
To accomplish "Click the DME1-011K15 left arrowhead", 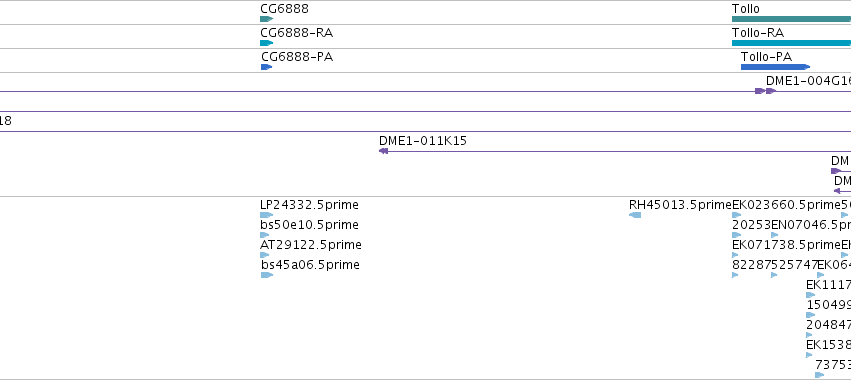I will tap(383, 151).
